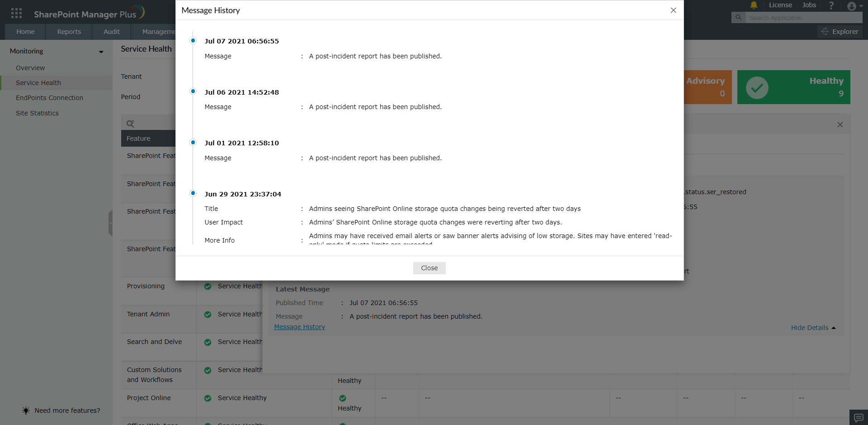868x425 pixels.
Task: Expand the user account dropdown arrow
Action: (861, 7)
